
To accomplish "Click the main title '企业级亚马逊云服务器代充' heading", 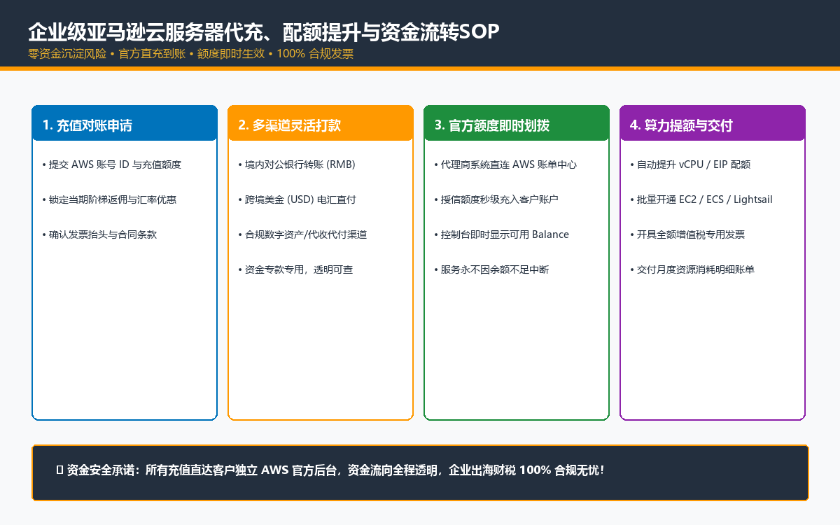I will (x=264, y=32).
